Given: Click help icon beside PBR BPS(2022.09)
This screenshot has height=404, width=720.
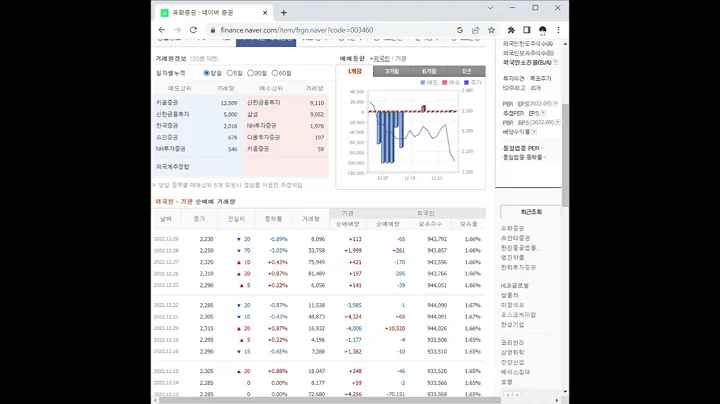Looking at the screenshot, I should click(557, 123).
